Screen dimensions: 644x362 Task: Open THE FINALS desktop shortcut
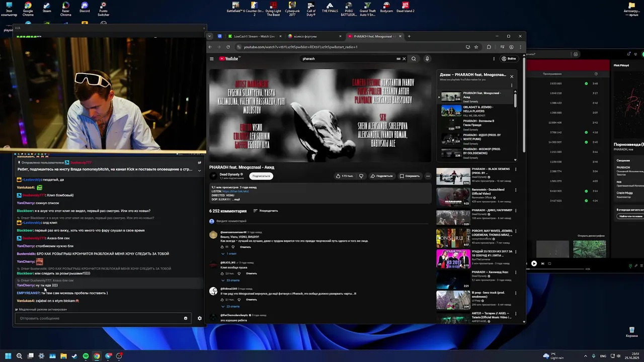point(330,8)
